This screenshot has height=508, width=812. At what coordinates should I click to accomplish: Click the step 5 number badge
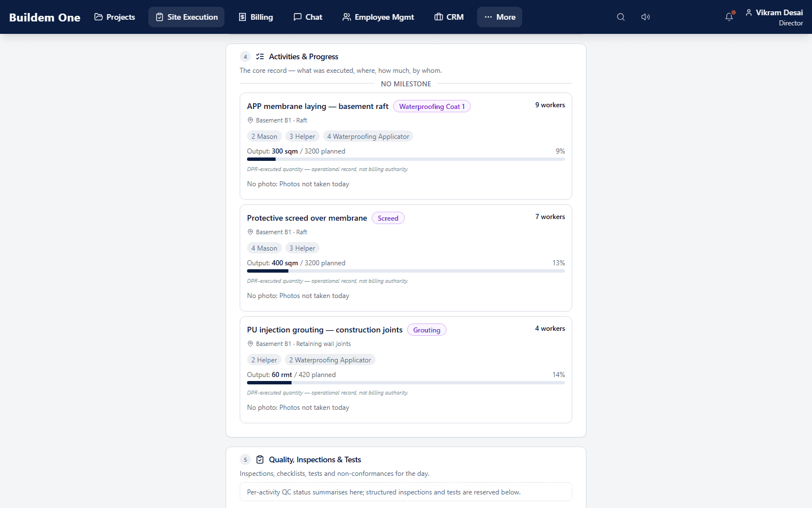coord(245,459)
